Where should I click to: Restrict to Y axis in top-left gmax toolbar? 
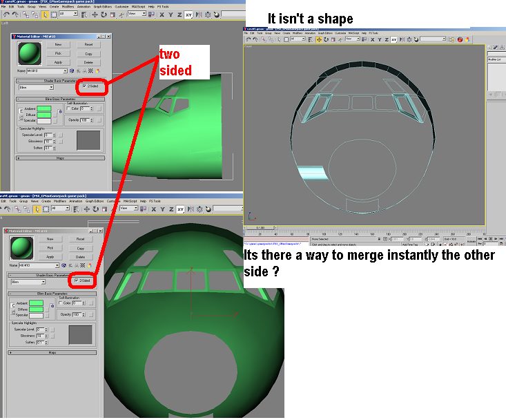[x=171, y=15]
